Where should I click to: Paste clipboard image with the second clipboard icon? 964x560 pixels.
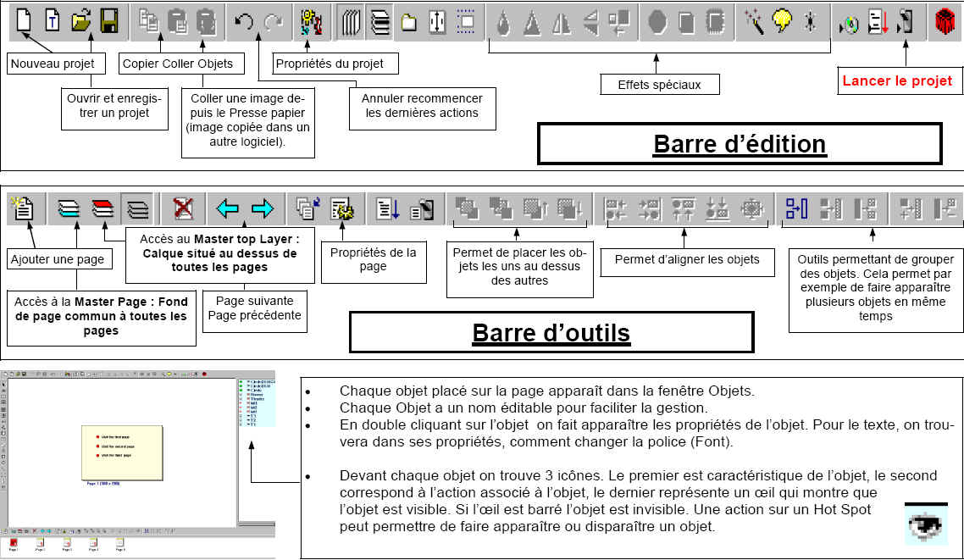pyautogui.click(x=207, y=21)
